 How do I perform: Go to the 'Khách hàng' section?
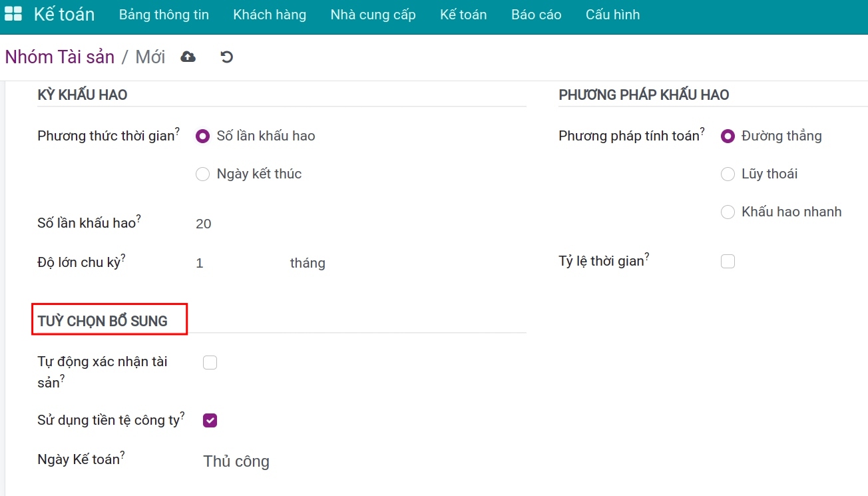point(269,14)
